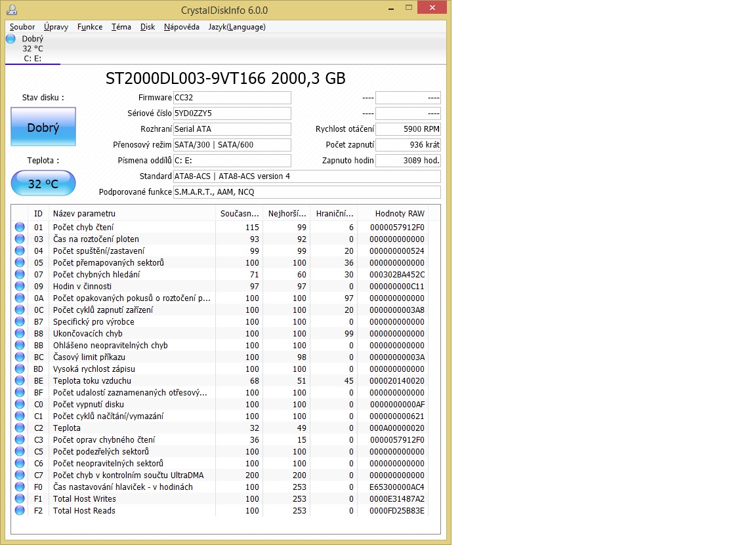Click the 32 °C temperature button
Screen dimensions: 756x545
43,184
